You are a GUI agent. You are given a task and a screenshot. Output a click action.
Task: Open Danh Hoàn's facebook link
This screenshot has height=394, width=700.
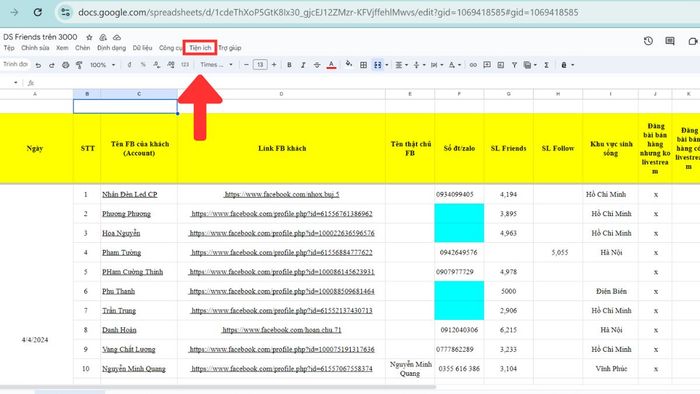tap(282, 330)
